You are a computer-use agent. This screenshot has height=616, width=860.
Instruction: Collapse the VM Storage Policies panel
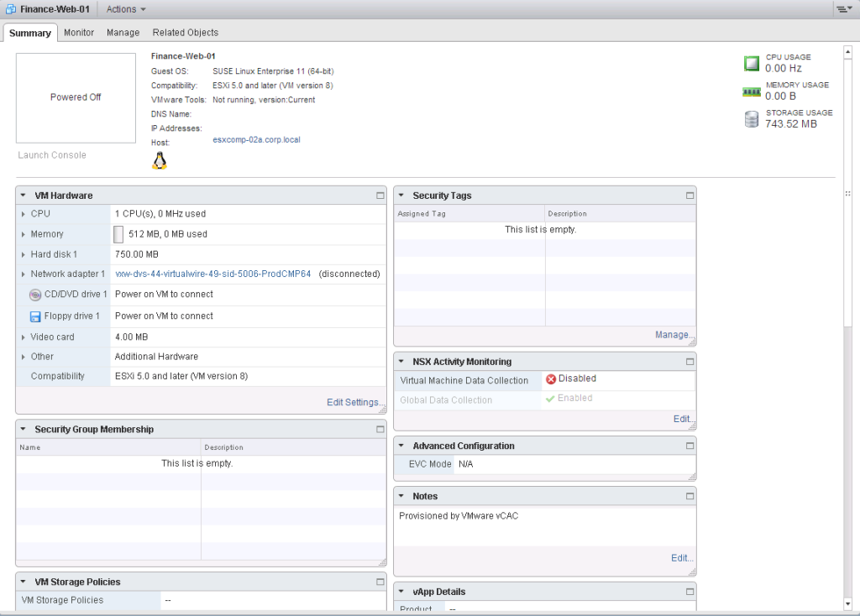tap(23, 582)
